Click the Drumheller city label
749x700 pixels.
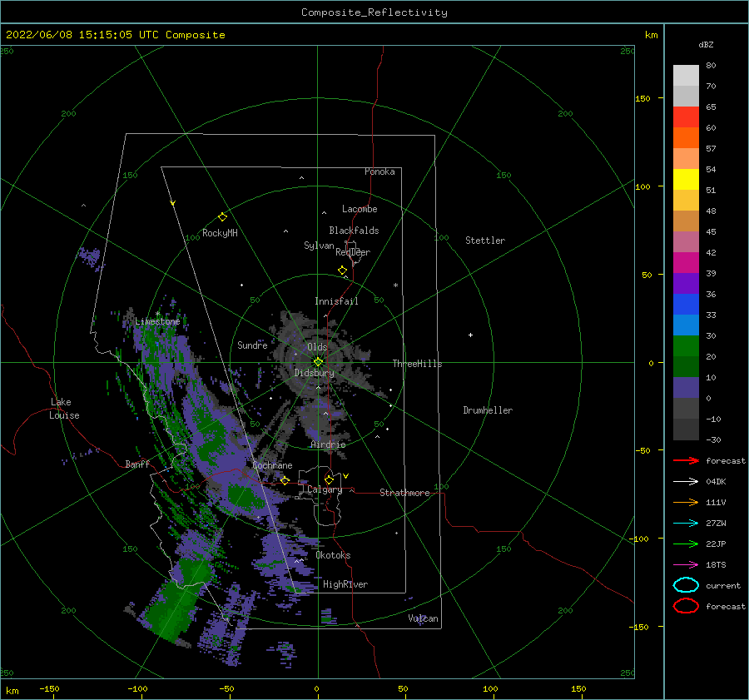click(x=488, y=410)
